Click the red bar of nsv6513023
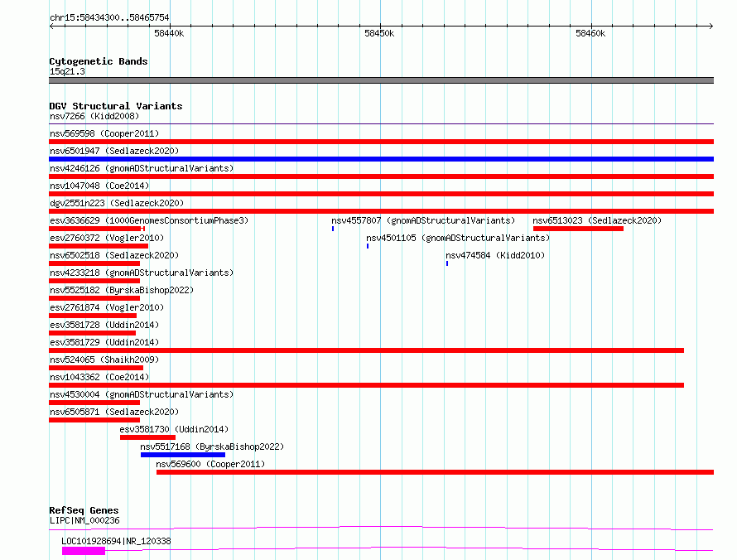This screenshot has height=560, width=737. point(578,229)
